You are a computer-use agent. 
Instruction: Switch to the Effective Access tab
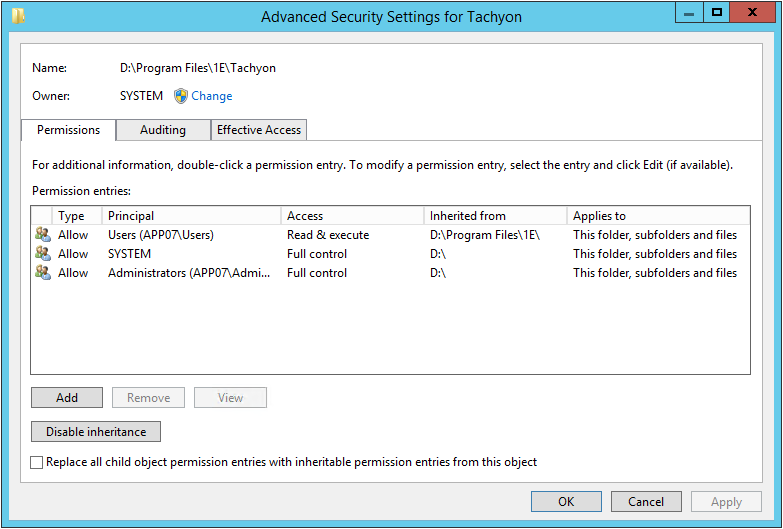click(x=259, y=130)
